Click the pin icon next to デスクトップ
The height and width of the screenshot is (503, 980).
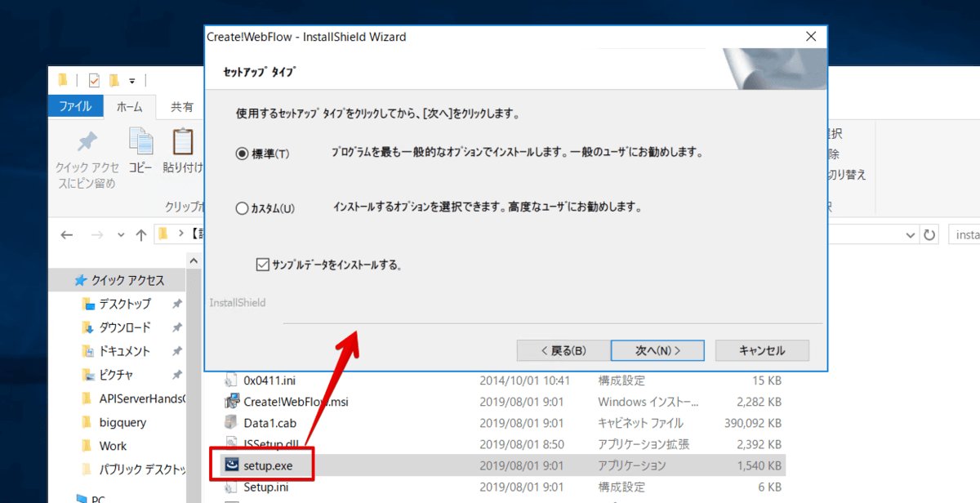click(176, 304)
